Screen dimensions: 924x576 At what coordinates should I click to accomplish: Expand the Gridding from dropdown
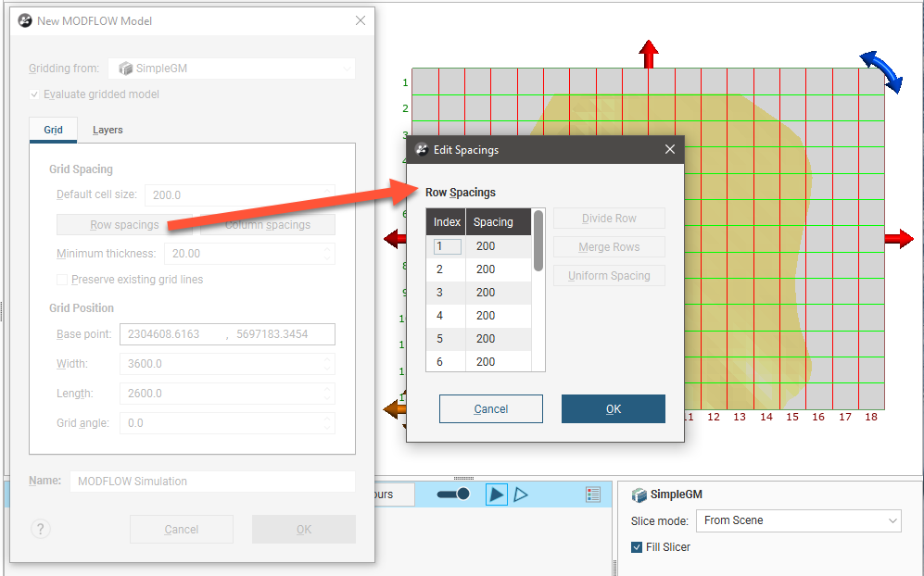coord(232,69)
